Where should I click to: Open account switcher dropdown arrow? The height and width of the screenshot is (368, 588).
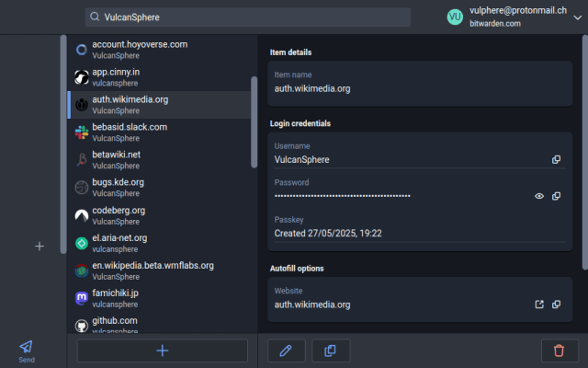(x=578, y=17)
